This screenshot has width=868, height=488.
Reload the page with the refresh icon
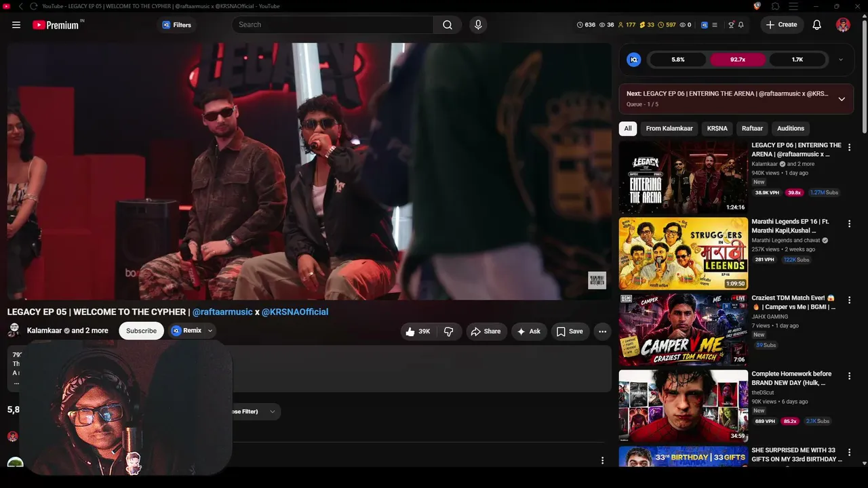pos(34,6)
